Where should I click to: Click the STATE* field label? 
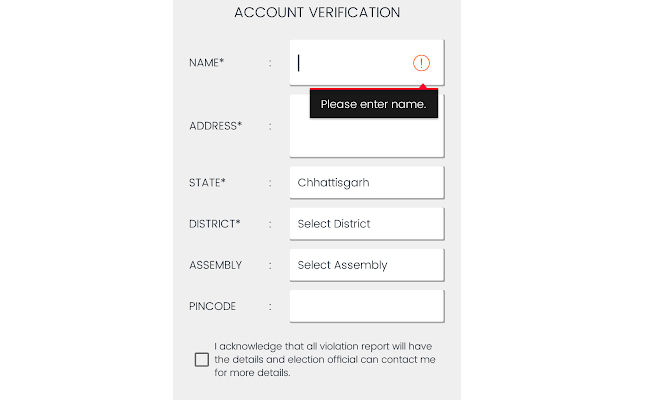[207, 183]
